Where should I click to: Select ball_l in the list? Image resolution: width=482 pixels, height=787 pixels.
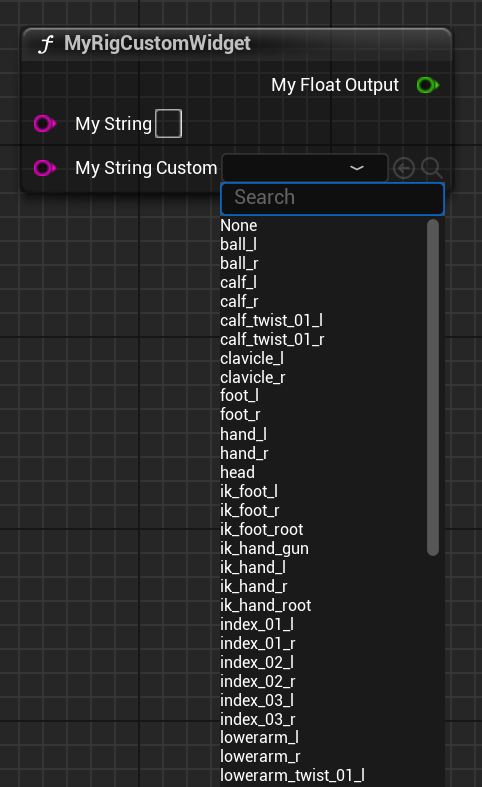[x=238, y=244]
